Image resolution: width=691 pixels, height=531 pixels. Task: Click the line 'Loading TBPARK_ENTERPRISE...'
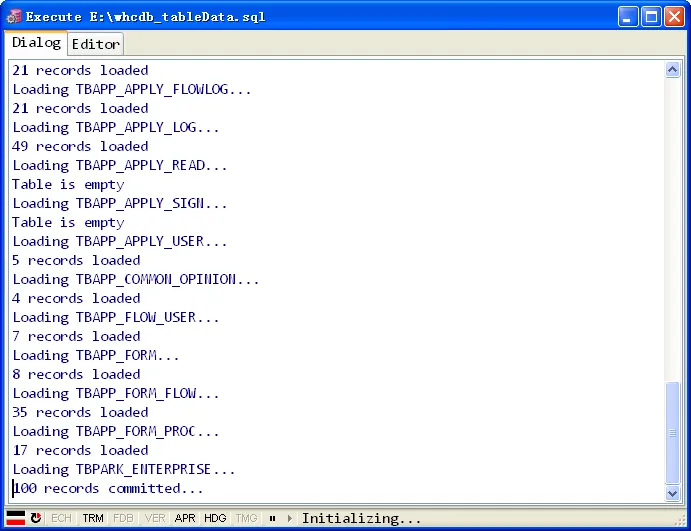point(124,469)
